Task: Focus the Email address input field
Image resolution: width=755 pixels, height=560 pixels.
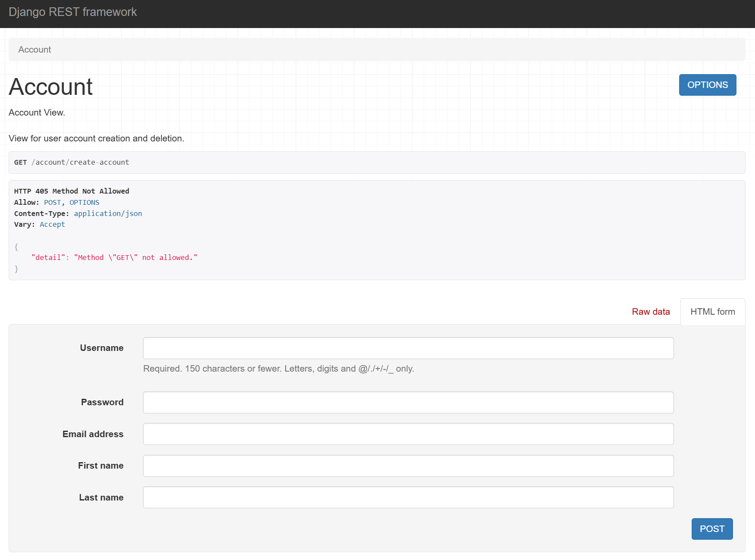Action: [408, 434]
